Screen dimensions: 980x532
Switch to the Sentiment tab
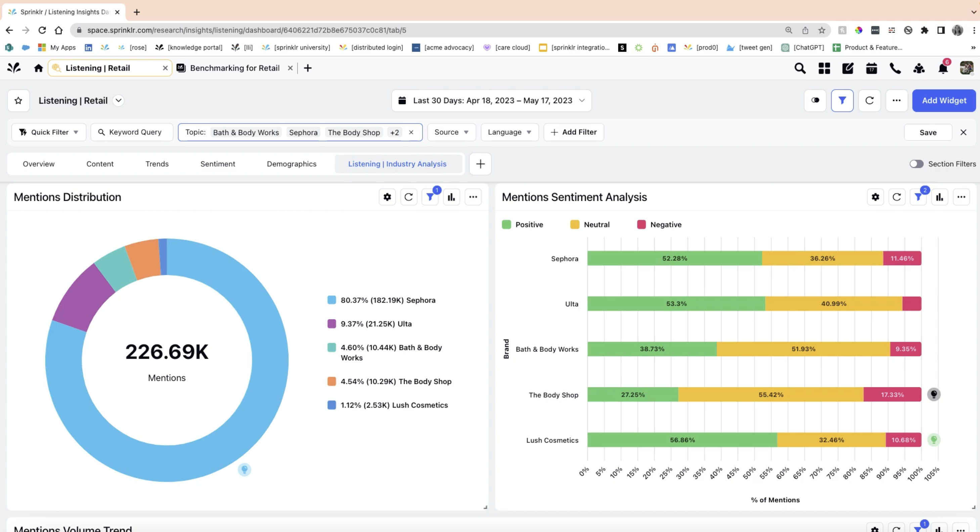(x=218, y=164)
